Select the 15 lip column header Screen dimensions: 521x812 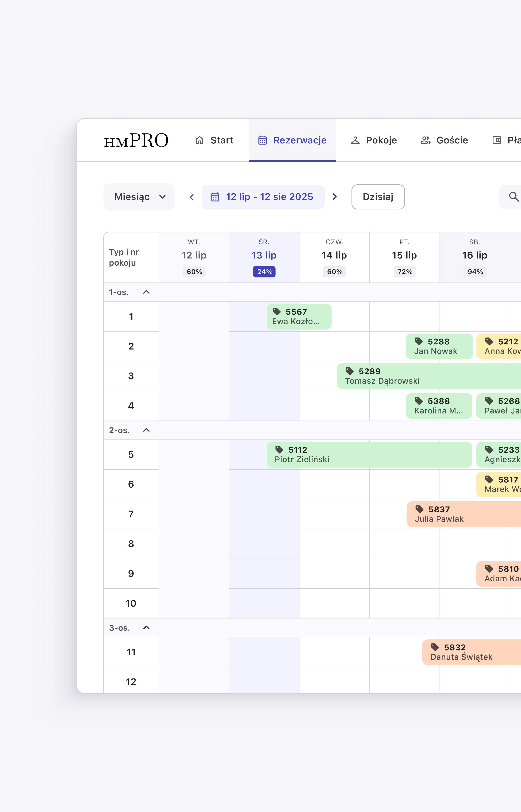[405, 257]
